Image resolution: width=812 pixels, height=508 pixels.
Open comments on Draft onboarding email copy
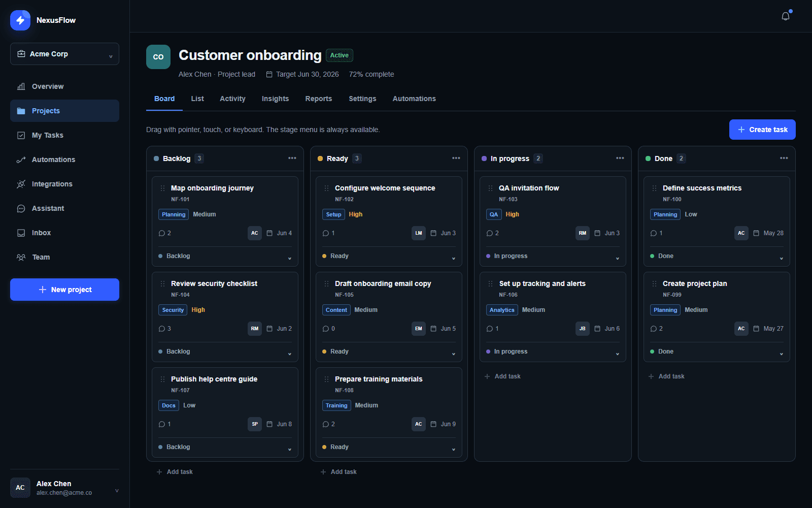(x=328, y=329)
